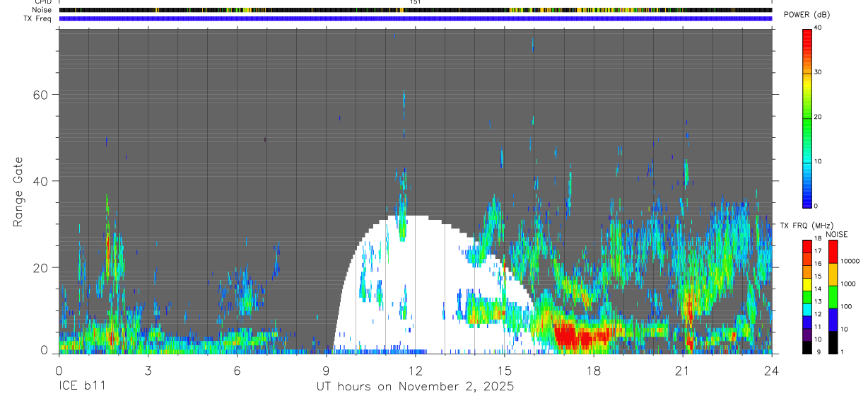Click the 12 tick label on time axis
The width and height of the screenshot is (868, 401).
[x=415, y=370]
